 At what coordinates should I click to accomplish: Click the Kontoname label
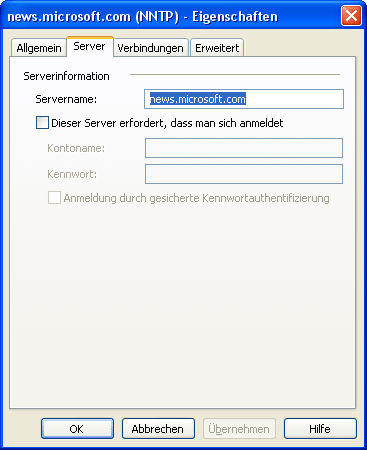(x=76, y=148)
